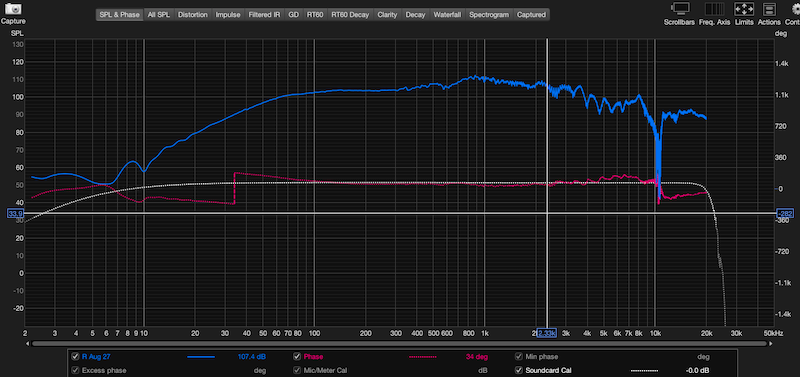Click the Min phase legend label
Screen dimensions: 800x377
[x=541, y=357]
